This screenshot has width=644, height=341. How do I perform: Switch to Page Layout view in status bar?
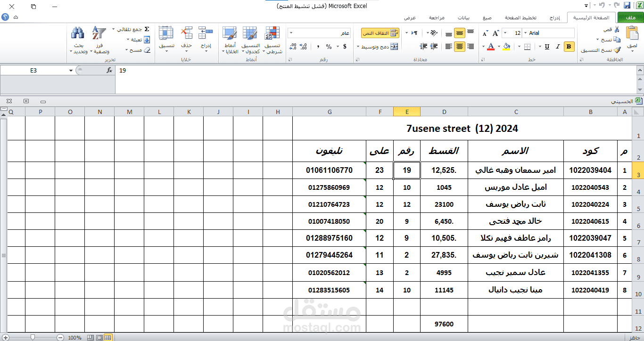pos(99,337)
